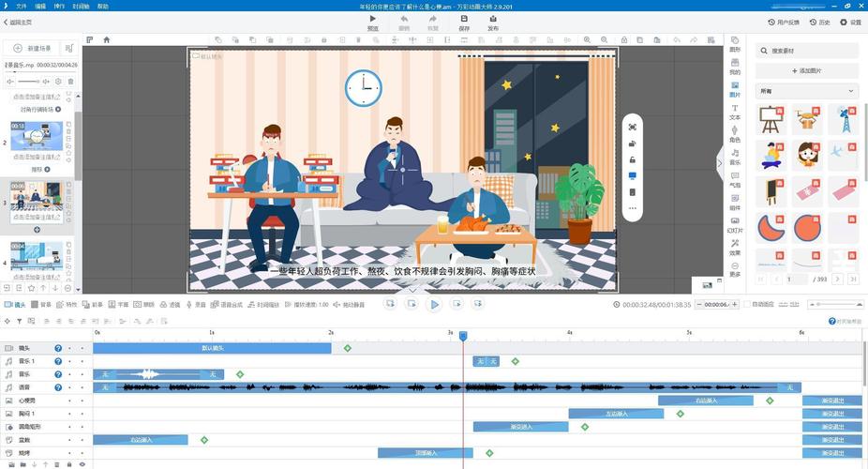868x469 pixels.
Task: Open the 更多 more panel
Action: click(735, 269)
